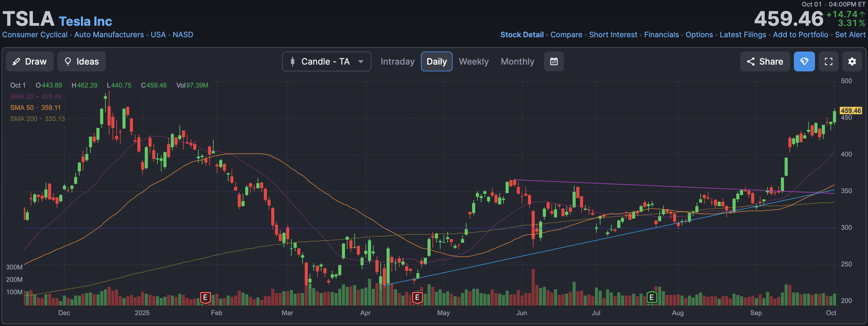Click the green earnings marker in late July
Image resolution: width=868 pixels, height=326 pixels.
651,297
